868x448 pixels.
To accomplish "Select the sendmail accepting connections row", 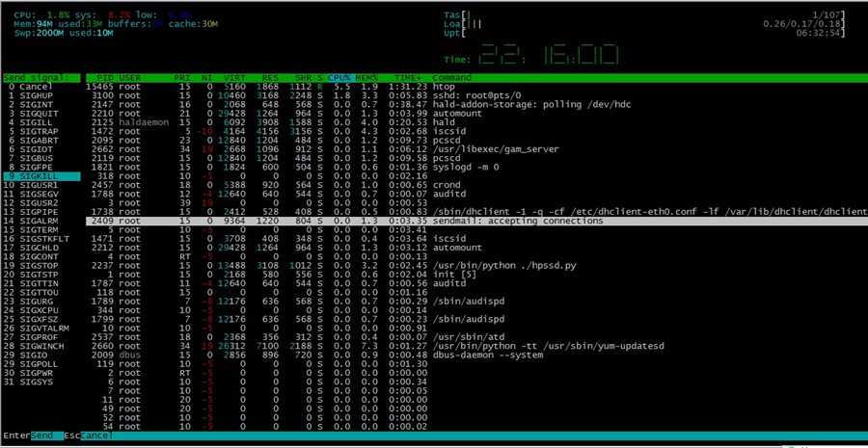I will pos(476,221).
